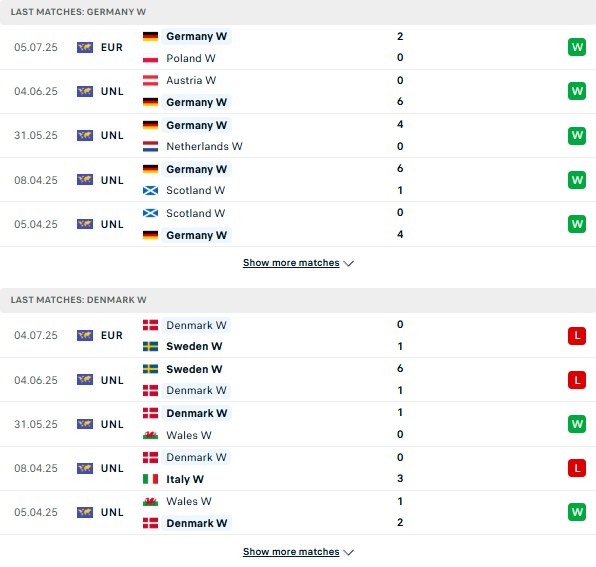Click the 04.06.25 date on Austria match
Screen dimensions: 596x567
(x=36, y=92)
